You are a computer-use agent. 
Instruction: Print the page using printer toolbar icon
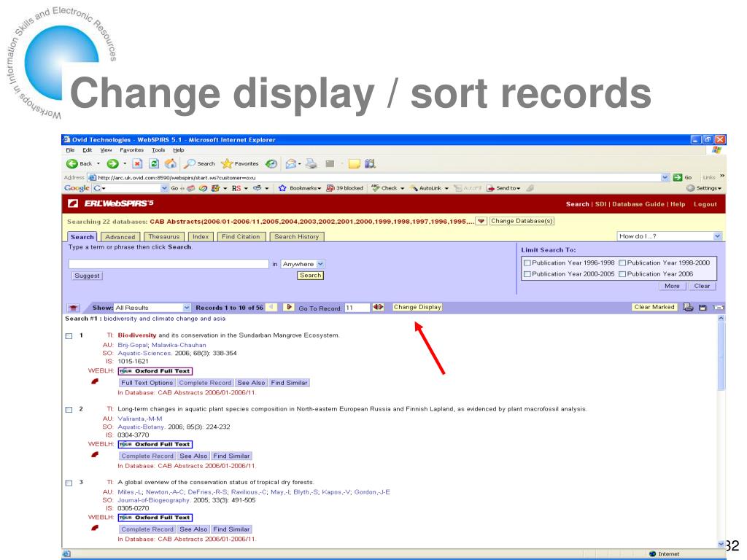point(311,163)
